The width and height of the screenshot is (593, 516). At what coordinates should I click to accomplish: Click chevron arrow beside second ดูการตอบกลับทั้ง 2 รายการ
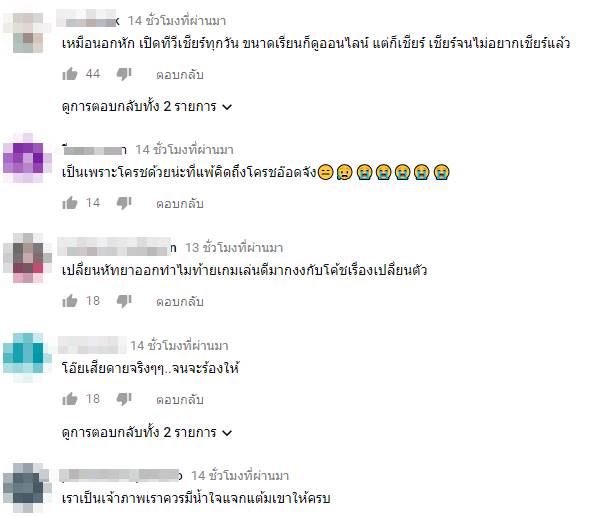(x=227, y=433)
